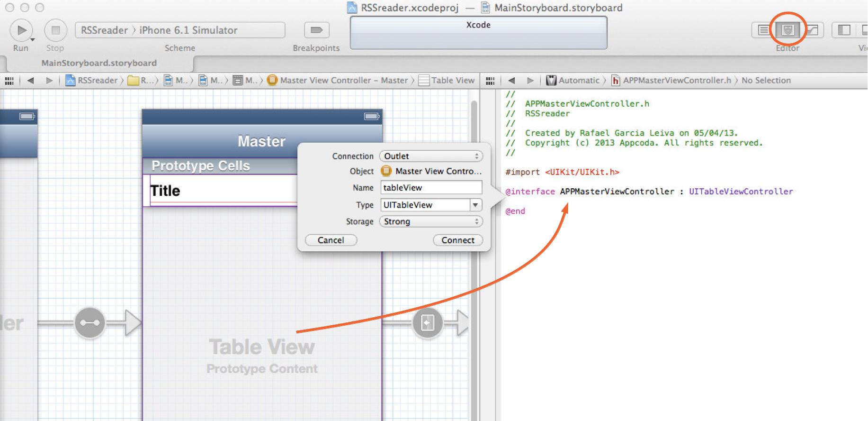The height and width of the screenshot is (421, 868).
Task: Go back in the assistant editor history
Action: pyautogui.click(x=511, y=81)
